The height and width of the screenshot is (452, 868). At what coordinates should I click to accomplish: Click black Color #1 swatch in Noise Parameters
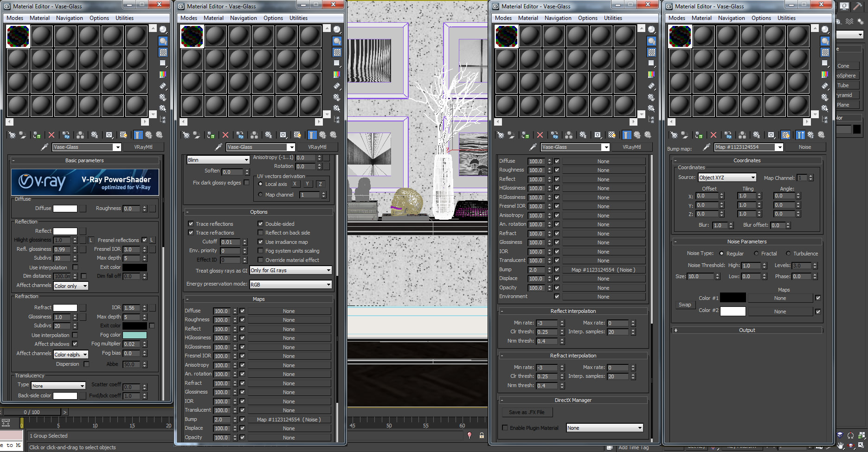[733, 298]
